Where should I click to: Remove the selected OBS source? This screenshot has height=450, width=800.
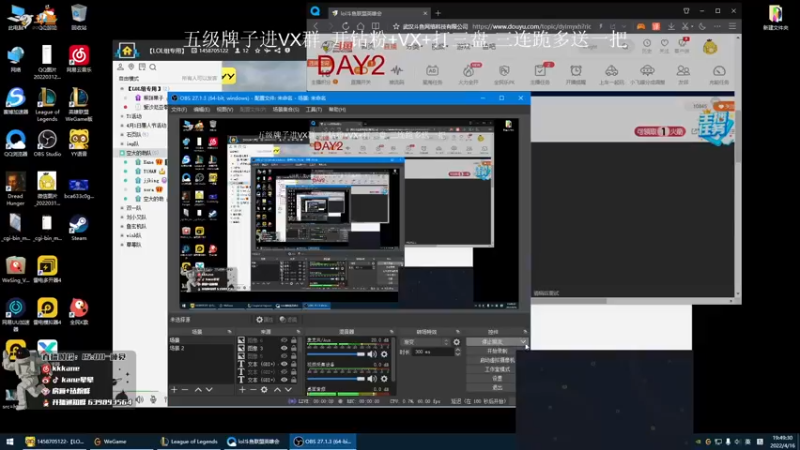[x=253, y=390]
